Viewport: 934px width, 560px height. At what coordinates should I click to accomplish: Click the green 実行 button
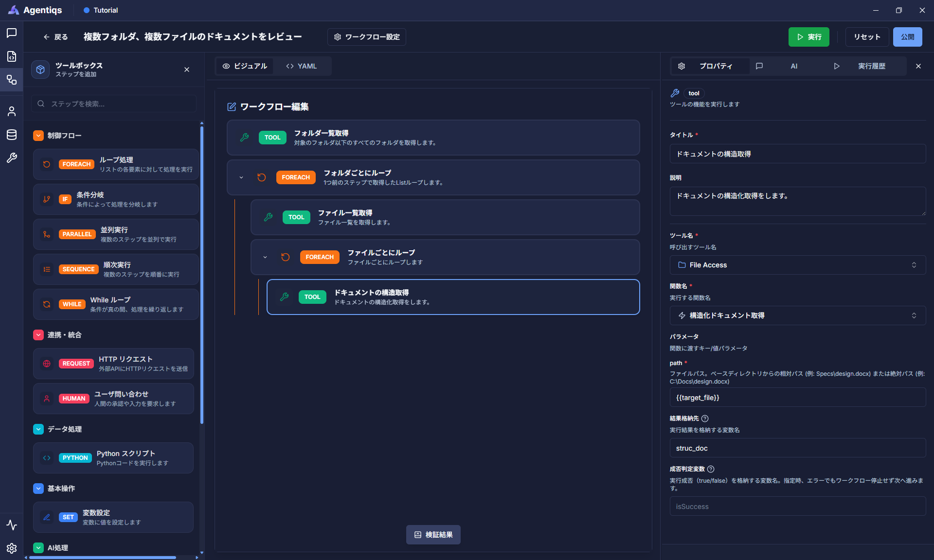808,37
